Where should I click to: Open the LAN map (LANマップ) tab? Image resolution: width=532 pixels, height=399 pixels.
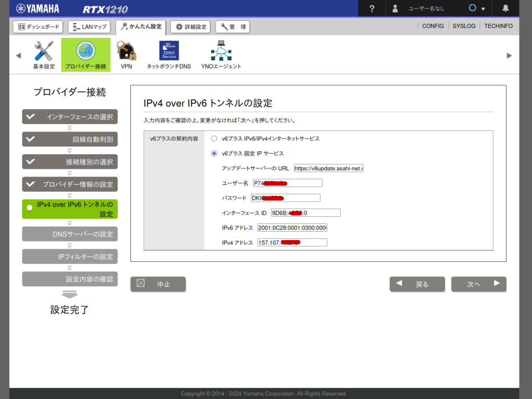click(x=90, y=26)
